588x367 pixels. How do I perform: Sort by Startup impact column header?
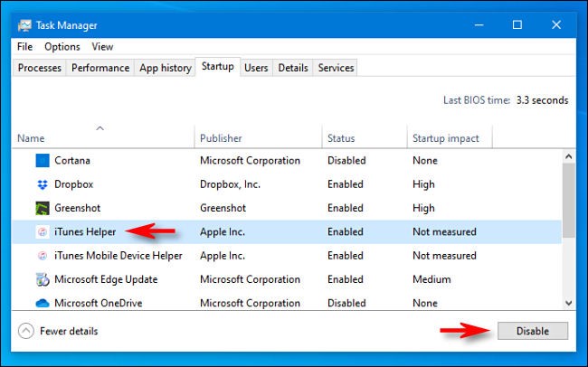coord(450,138)
